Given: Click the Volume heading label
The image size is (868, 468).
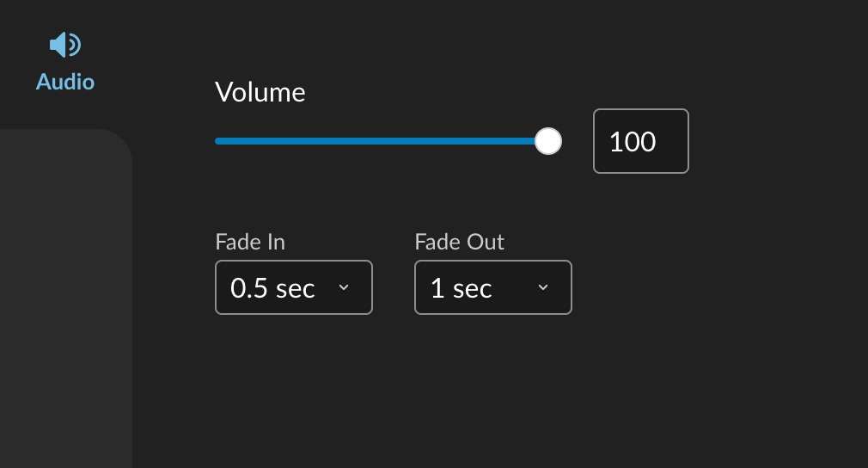Looking at the screenshot, I should pyautogui.click(x=260, y=92).
